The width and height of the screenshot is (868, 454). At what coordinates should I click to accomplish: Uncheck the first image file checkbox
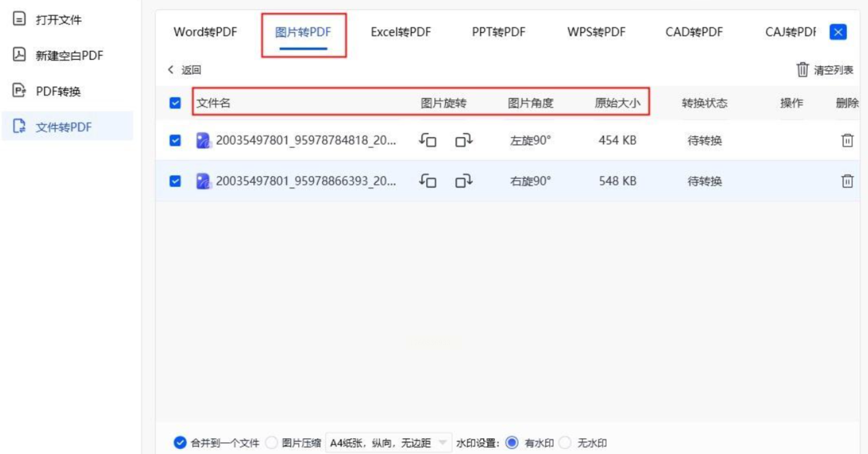175,141
